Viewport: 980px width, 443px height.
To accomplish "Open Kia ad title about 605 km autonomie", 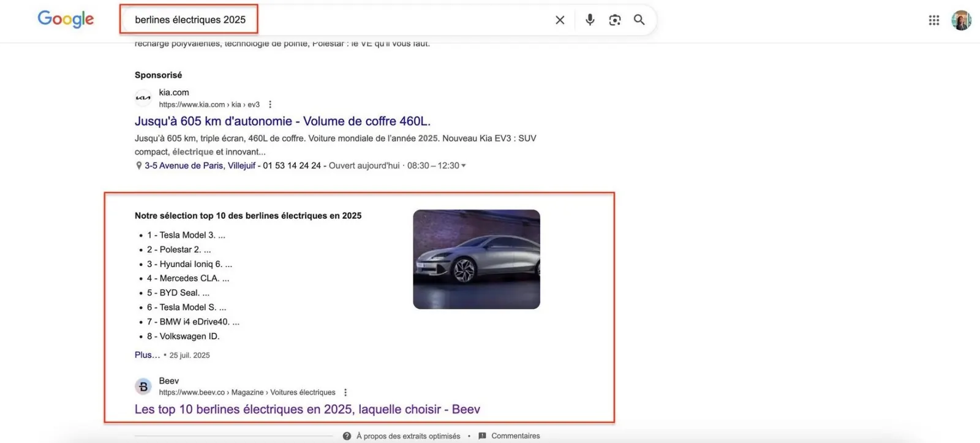I will tap(282, 121).
